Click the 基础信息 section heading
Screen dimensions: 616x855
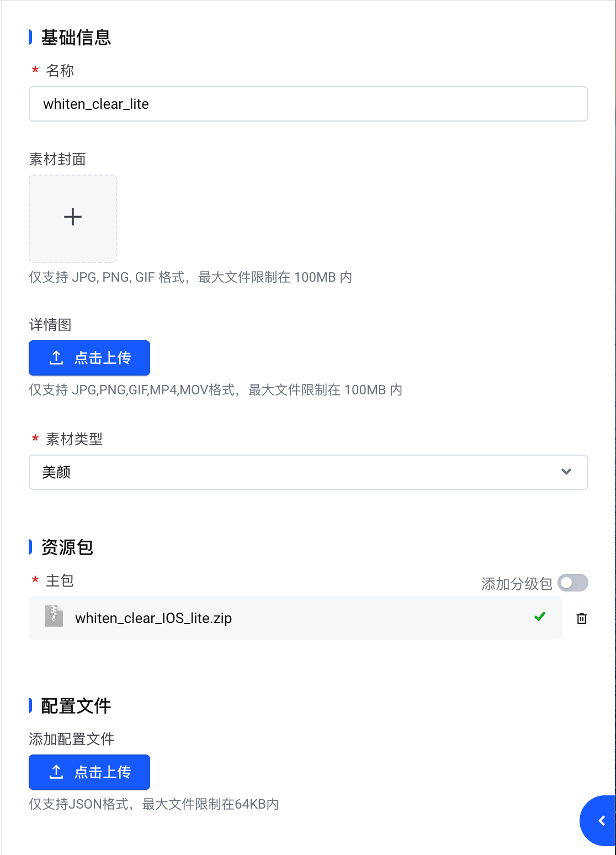tap(76, 38)
